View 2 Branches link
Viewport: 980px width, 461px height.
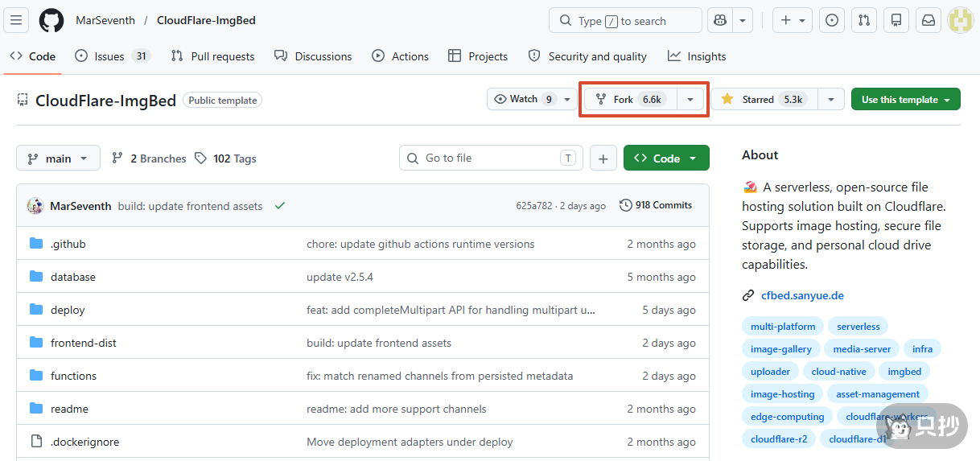tap(149, 158)
